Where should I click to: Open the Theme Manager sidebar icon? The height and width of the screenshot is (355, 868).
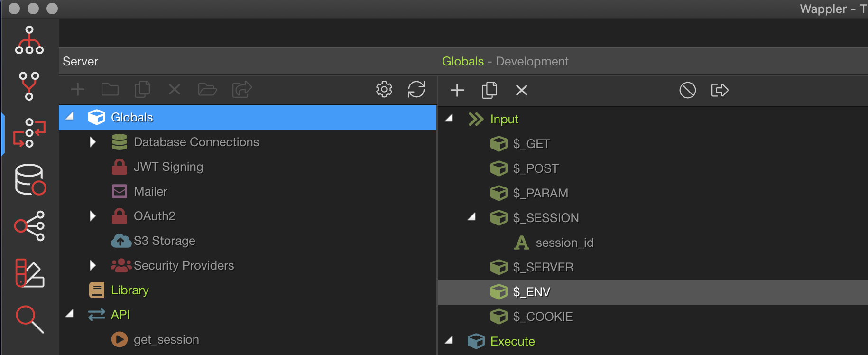coord(29,273)
